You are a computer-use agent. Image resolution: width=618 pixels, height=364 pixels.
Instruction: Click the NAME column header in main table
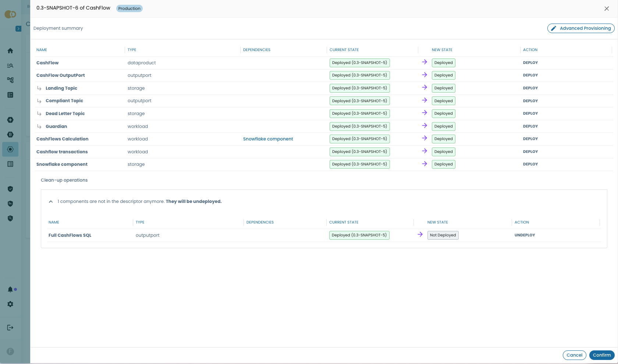click(42, 50)
